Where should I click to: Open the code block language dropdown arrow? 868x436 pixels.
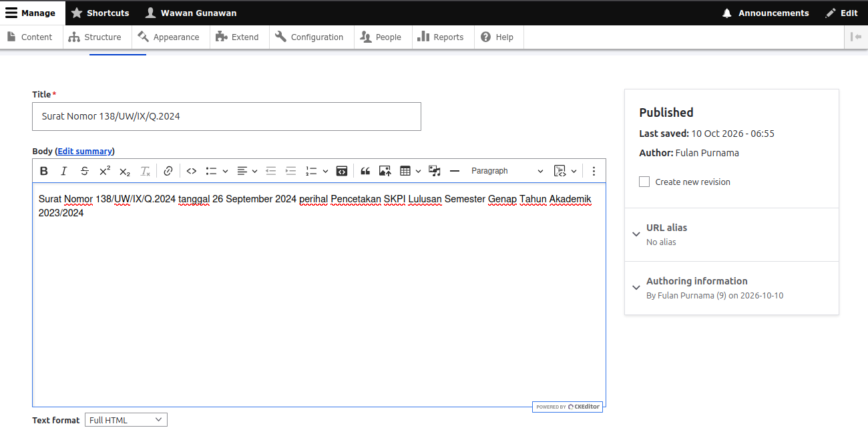(x=574, y=171)
